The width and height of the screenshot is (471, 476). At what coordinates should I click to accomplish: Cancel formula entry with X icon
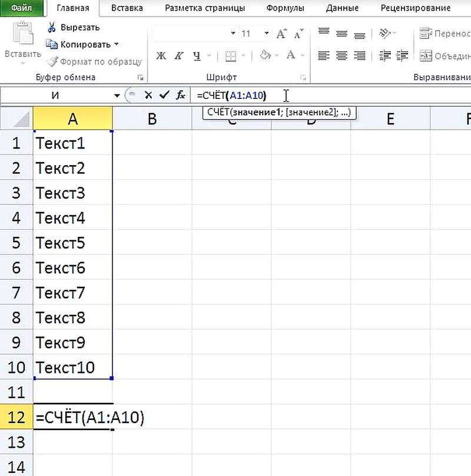coord(148,95)
